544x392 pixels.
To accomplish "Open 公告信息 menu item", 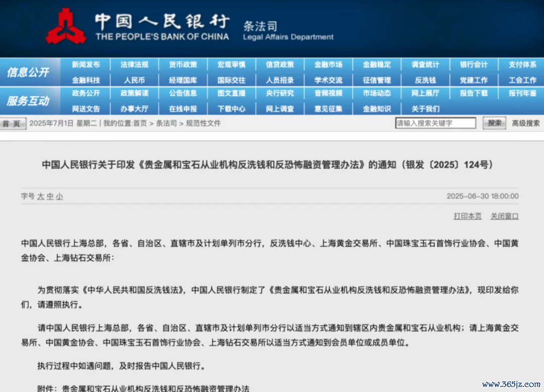I will click(x=183, y=93).
